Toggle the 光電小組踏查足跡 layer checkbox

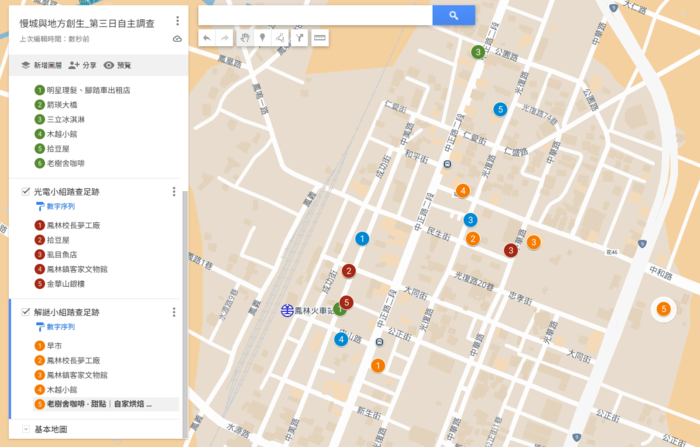click(25, 192)
